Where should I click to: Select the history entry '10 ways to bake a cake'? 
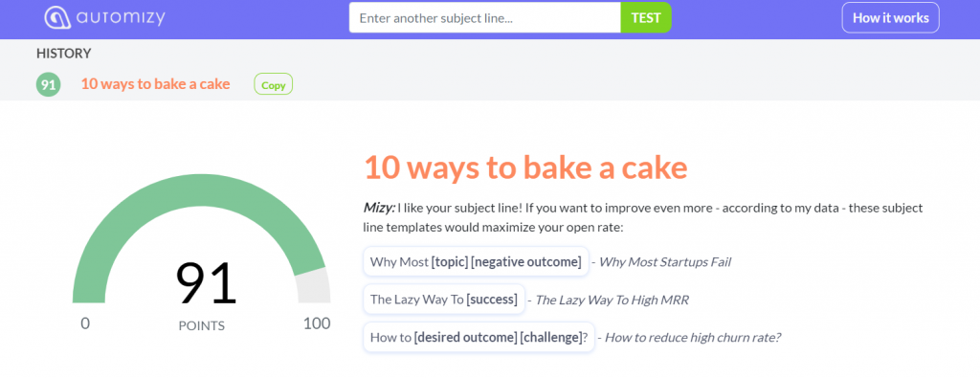point(156,83)
